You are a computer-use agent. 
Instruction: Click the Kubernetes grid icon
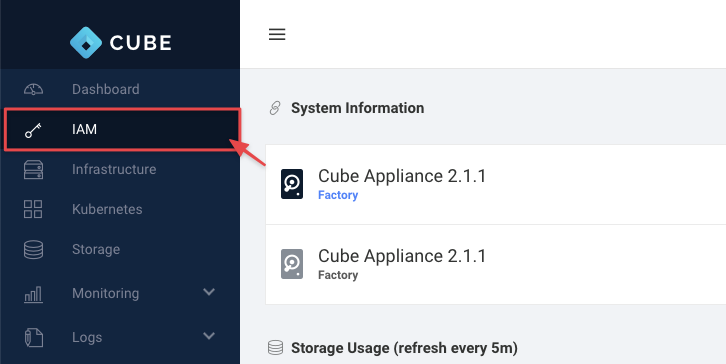[33, 209]
